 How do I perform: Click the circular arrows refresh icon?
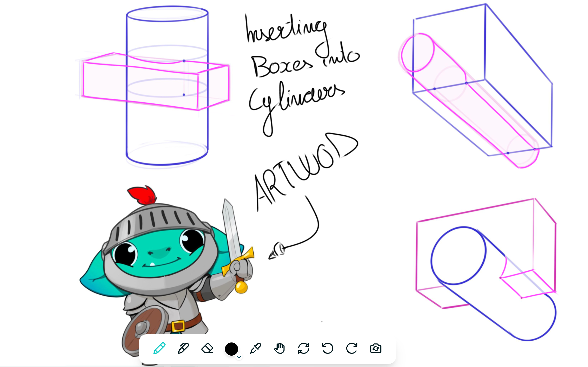point(304,348)
